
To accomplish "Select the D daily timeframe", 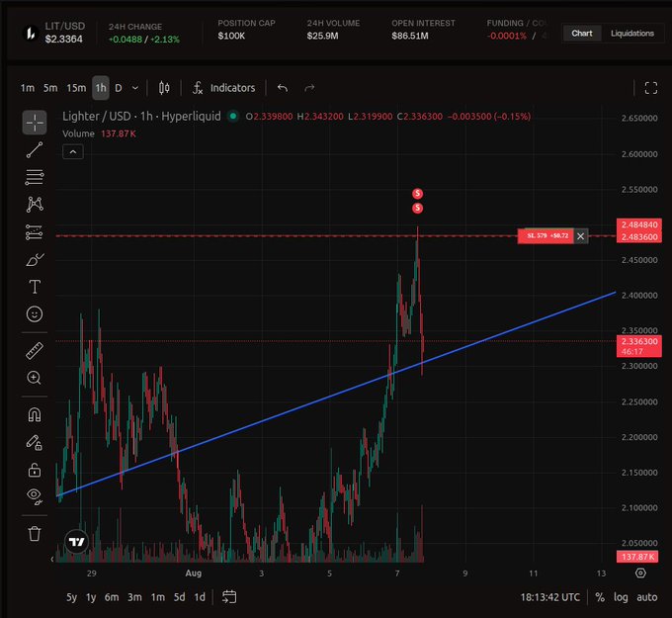I will [119, 88].
